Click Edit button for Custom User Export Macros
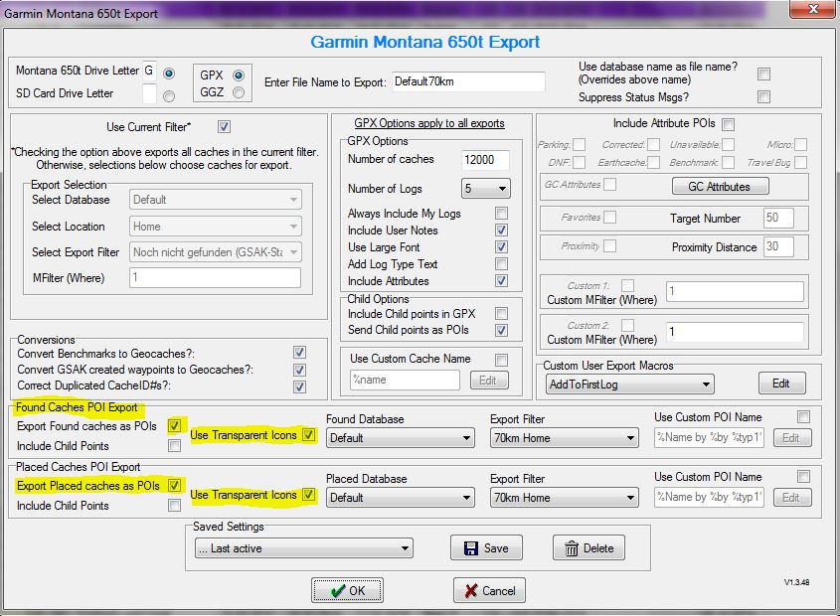This screenshot has width=840, height=616. tap(781, 384)
